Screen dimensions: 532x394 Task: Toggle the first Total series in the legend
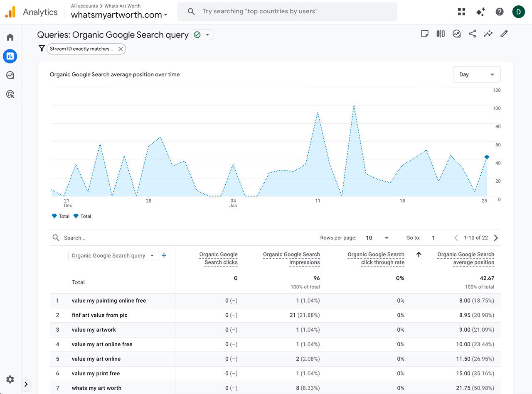click(61, 216)
